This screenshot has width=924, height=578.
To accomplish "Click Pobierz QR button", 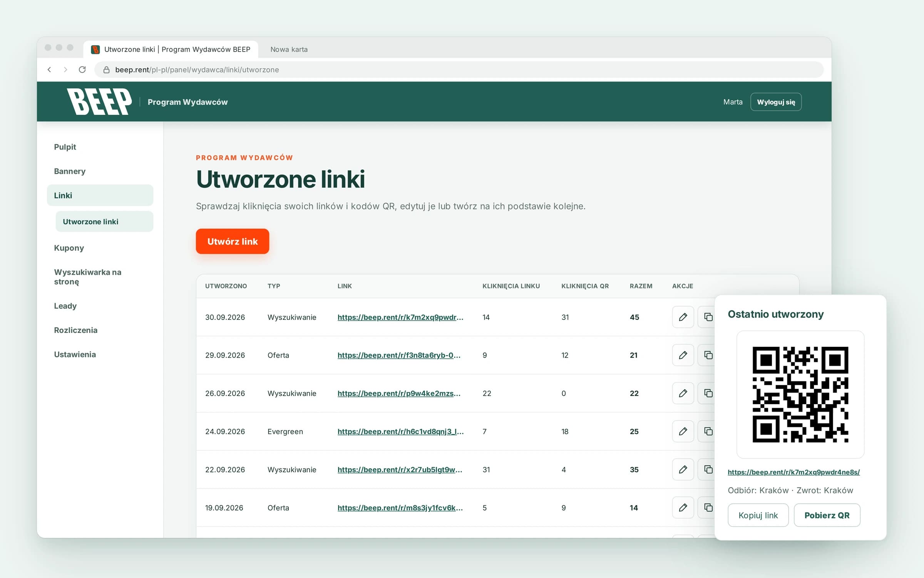I will [827, 515].
